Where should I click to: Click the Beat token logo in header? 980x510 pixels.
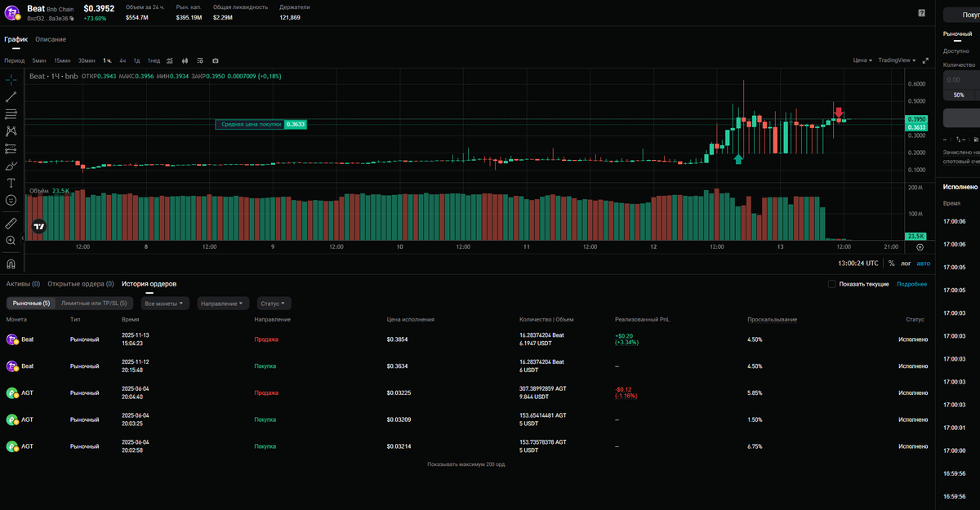coord(12,11)
